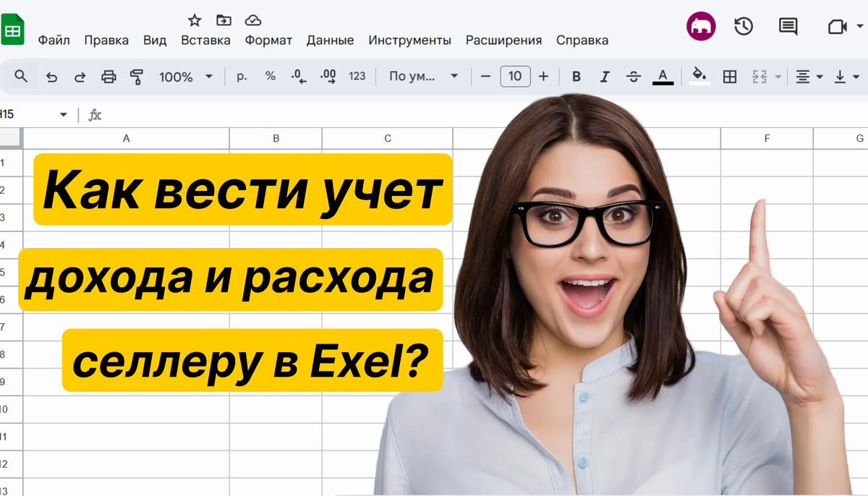868x496 pixels.
Task: Open the zoom 100% dropdown
Action: (x=186, y=77)
